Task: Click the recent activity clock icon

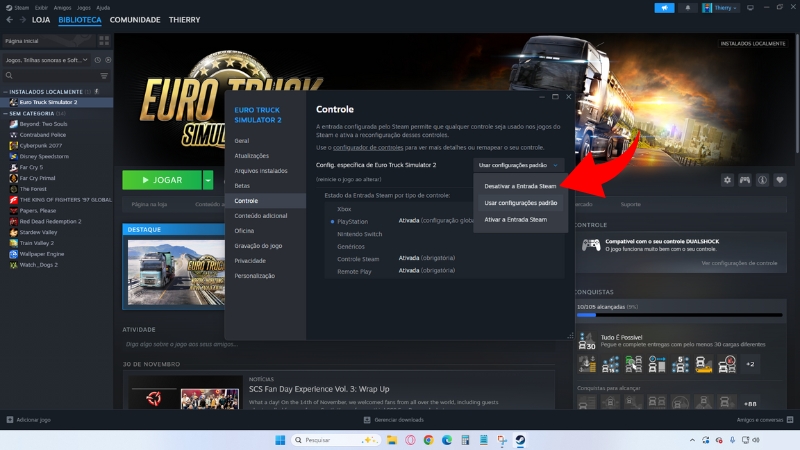Action: pyautogui.click(x=97, y=60)
